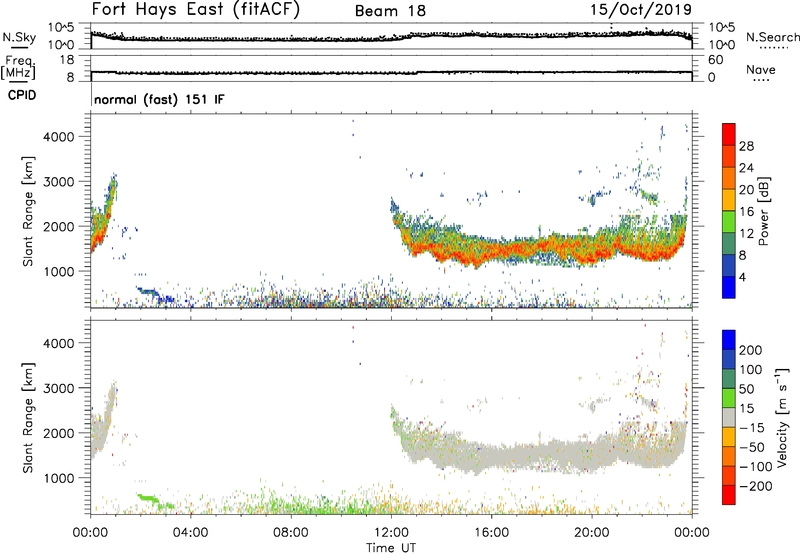Select the "Beam 18" heading text
The image size is (800, 554).
390,11
